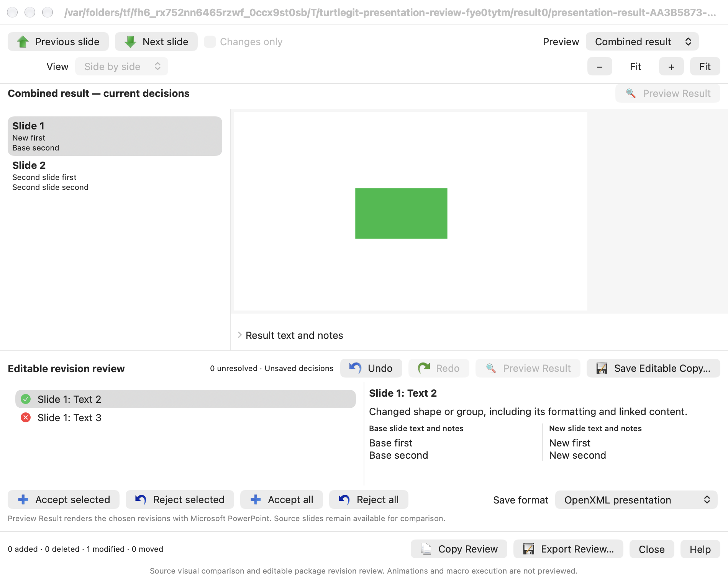Open the Save format OpenXML presentation dropdown
728x582 pixels.
pyautogui.click(x=636, y=500)
